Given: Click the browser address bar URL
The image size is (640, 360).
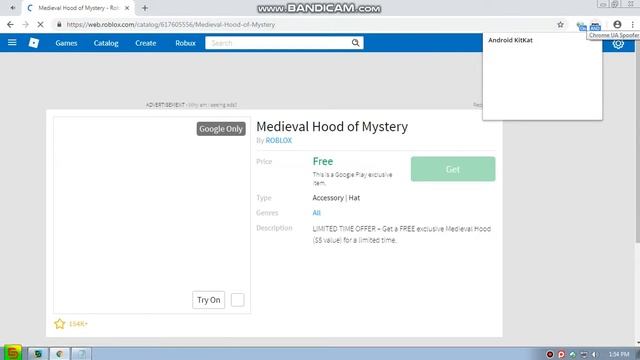Looking at the screenshot, I should point(171,24).
